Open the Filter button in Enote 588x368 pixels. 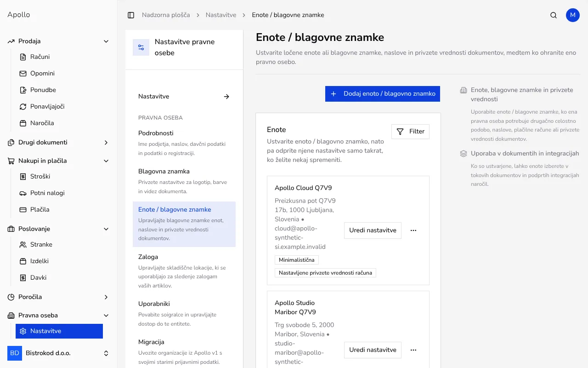410,132
